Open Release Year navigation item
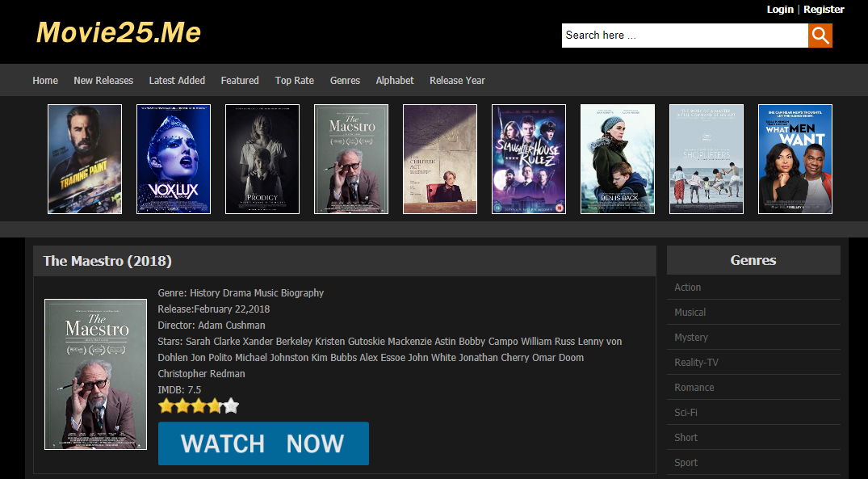Image resolution: width=868 pixels, height=479 pixels. 457,80
